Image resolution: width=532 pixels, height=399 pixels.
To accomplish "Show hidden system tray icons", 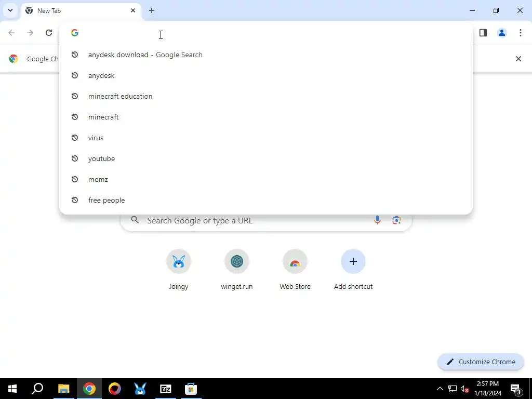I will pyautogui.click(x=440, y=389).
